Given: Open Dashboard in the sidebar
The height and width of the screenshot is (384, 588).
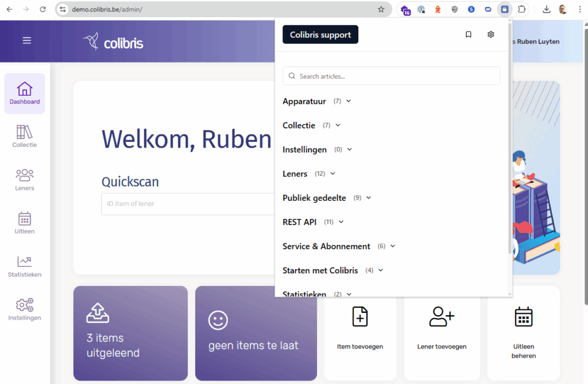Looking at the screenshot, I should 25,94.
